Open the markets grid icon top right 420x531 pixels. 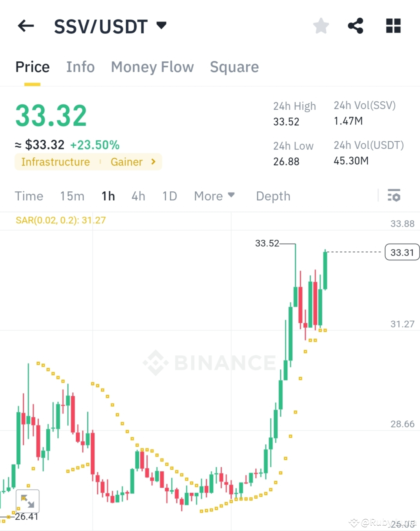tap(393, 25)
